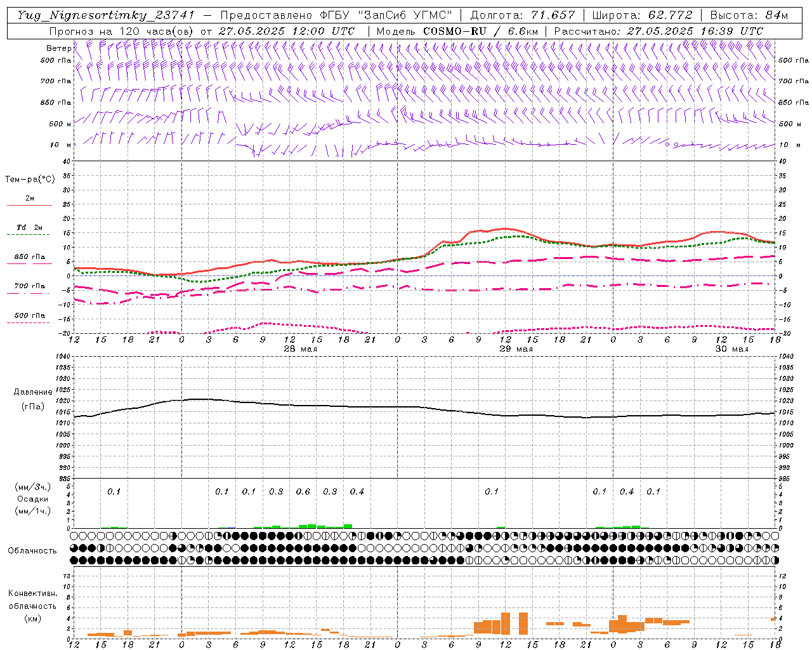Click the Прогноз на 120 часа(ов) text
812x650 pixels.
pos(122,30)
